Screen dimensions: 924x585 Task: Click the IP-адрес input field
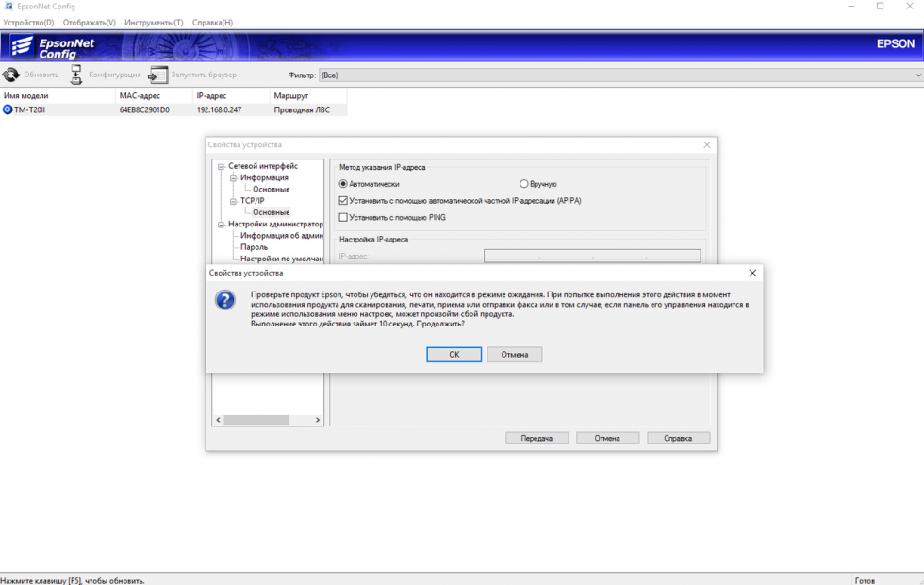point(592,256)
